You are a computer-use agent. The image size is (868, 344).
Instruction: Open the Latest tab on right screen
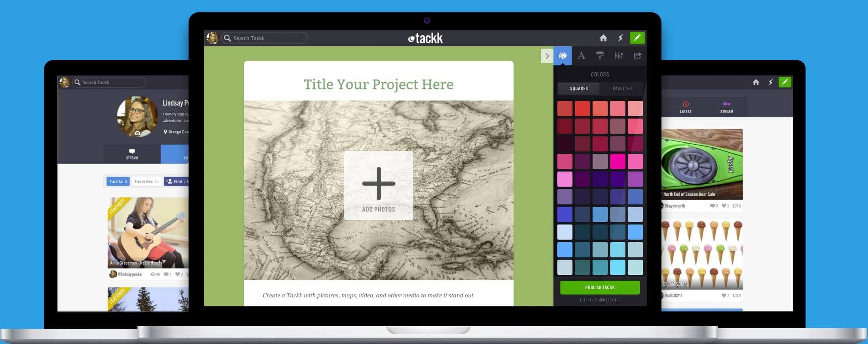pos(686,107)
